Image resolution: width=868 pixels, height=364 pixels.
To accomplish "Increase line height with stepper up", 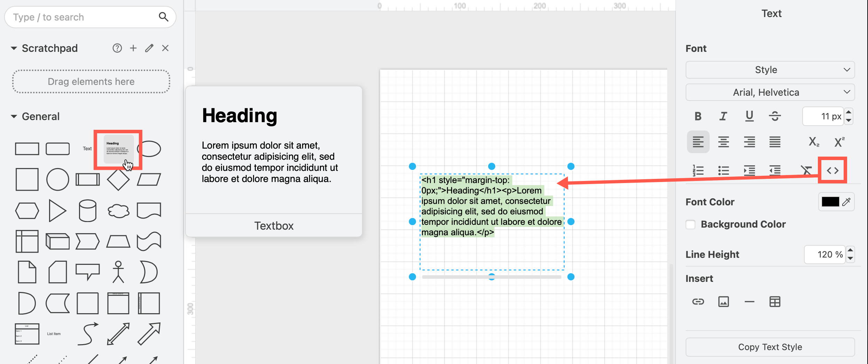I will (x=850, y=250).
